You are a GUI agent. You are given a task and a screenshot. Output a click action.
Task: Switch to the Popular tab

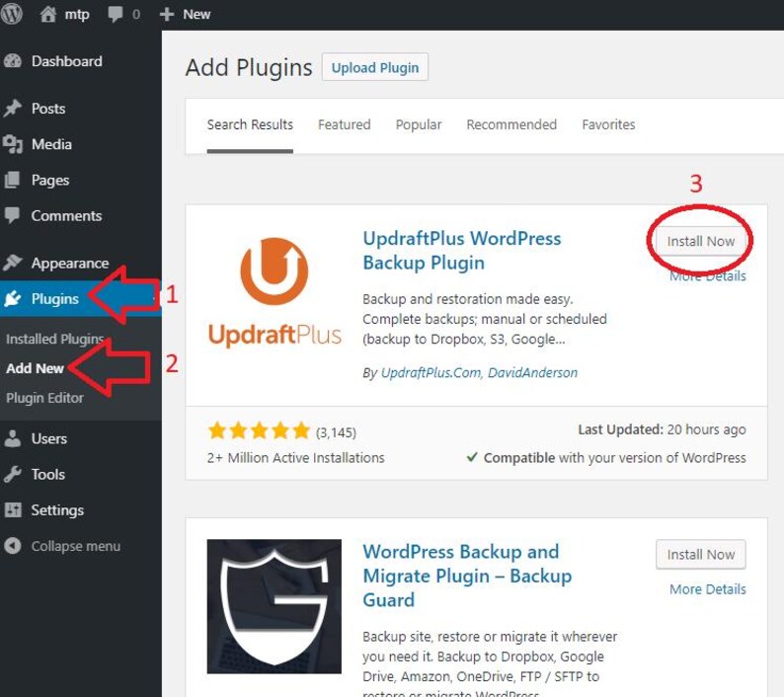pyautogui.click(x=419, y=124)
